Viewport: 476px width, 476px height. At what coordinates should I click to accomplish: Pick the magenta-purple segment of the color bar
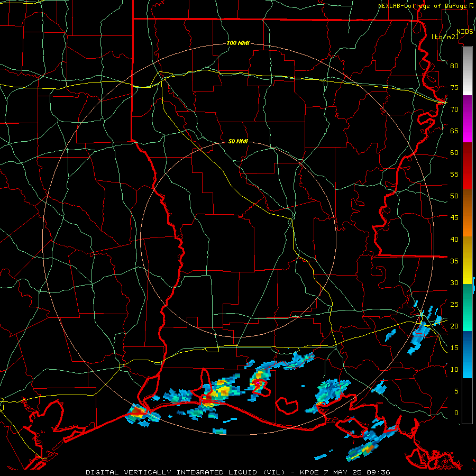coord(467,119)
